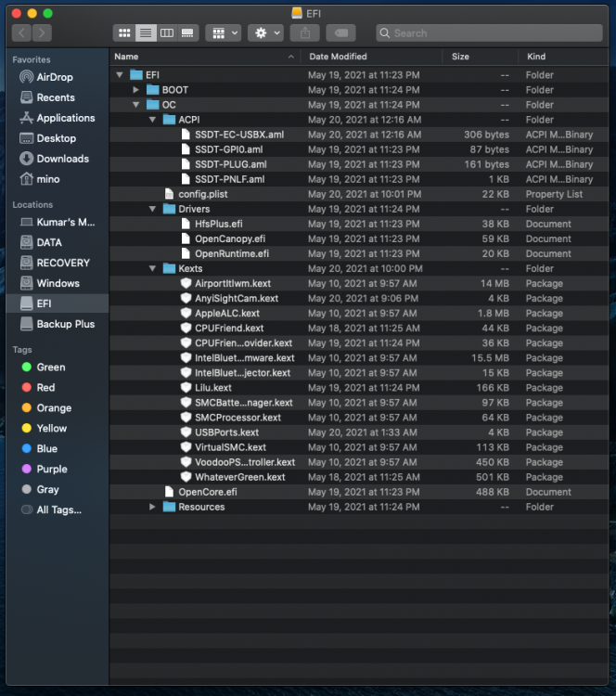Image resolution: width=616 pixels, height=696 pixels.
Task: Switch to list view in toolbar
Action: (146, 32)
